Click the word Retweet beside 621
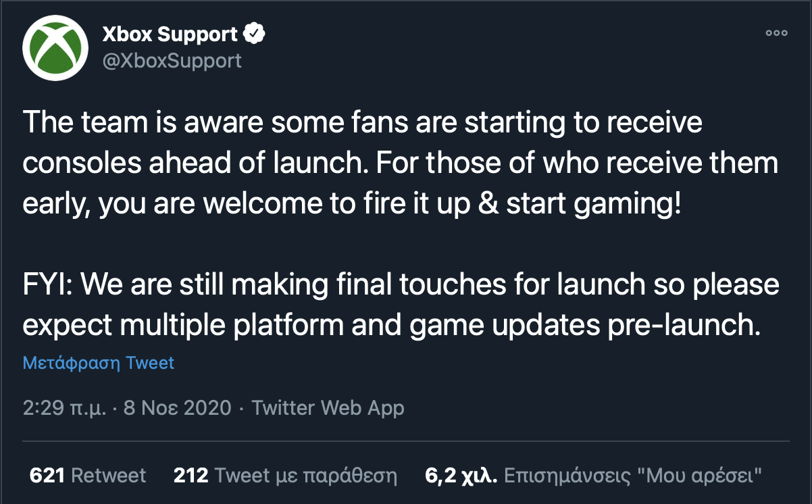 pyautogui.click(x=109, y=476)
